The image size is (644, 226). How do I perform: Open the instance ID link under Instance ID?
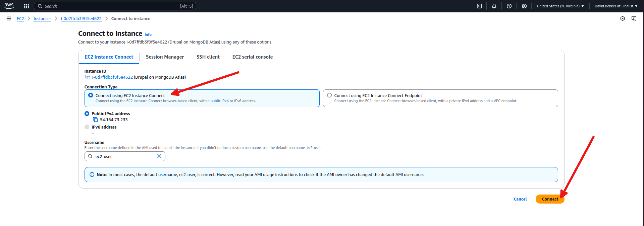click(112, 77)
